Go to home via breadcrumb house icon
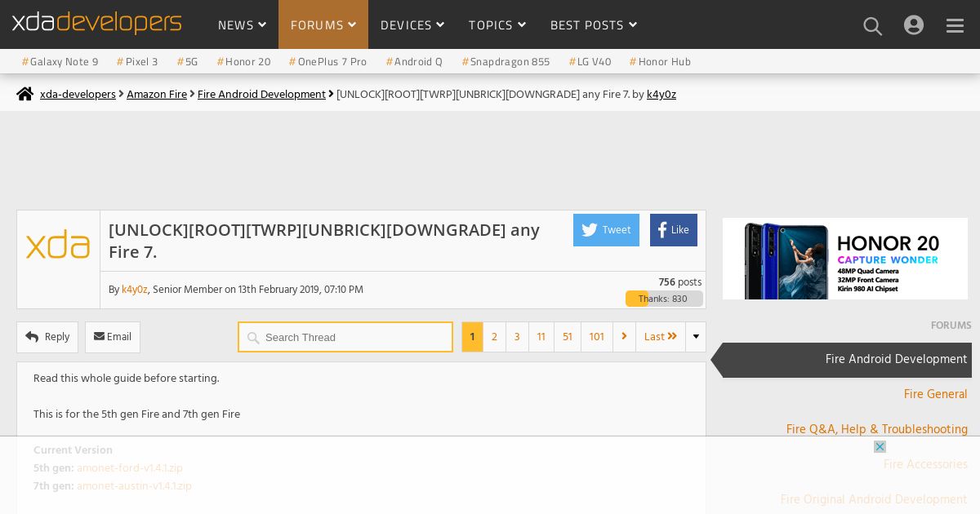The image size is (980, 514). (25, 94)
